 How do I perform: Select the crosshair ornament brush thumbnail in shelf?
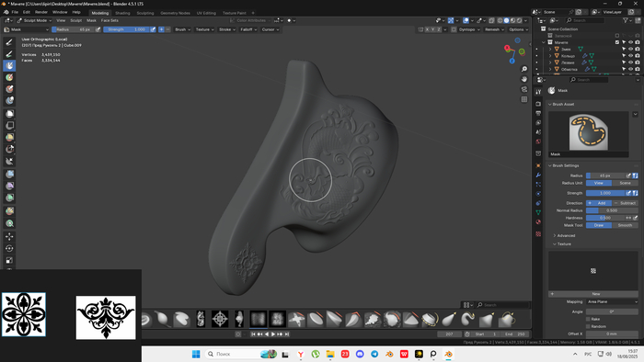[x=220, y=319]
